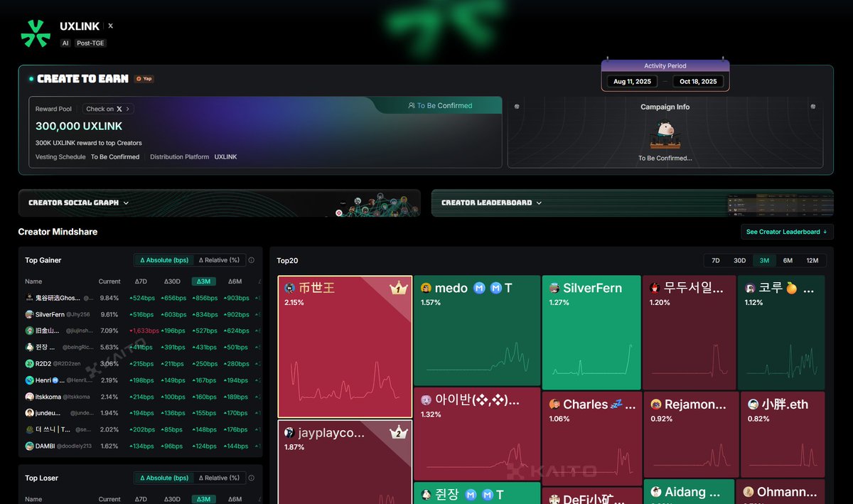Click the info icon next to Top Loser toggle
Image resolution: width=853 pixels, height=504 pixels.
tap(252, 478)
